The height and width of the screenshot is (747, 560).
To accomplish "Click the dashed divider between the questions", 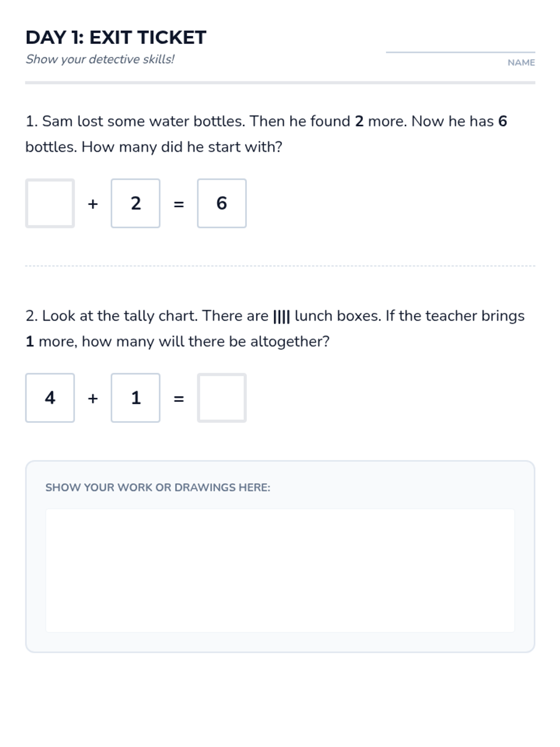I will (280, 266).
